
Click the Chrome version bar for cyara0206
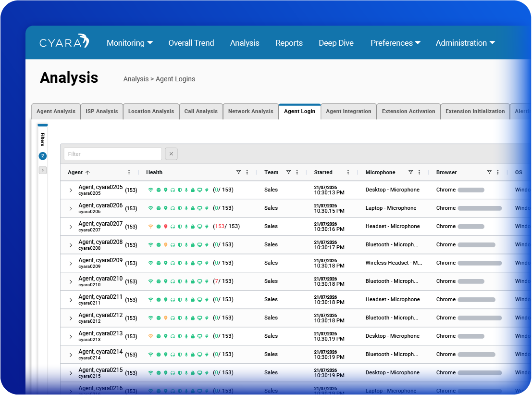pyautogui.click(x=480, y=208)
